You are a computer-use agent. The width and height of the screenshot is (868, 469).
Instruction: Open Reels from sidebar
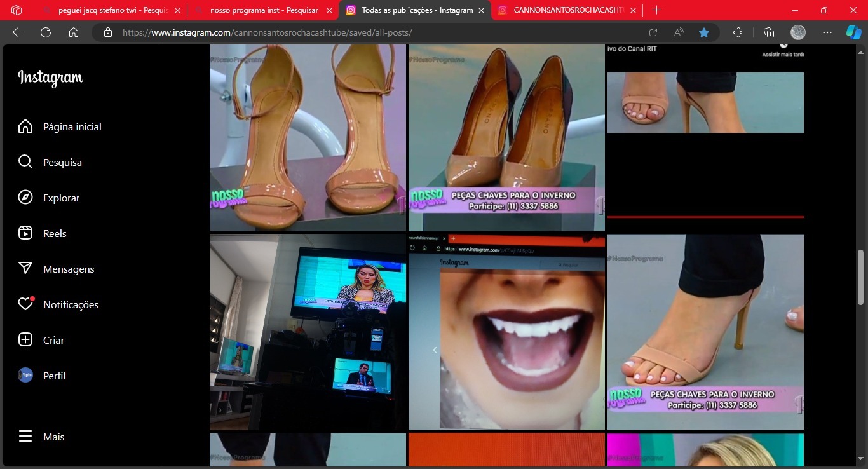25,233
